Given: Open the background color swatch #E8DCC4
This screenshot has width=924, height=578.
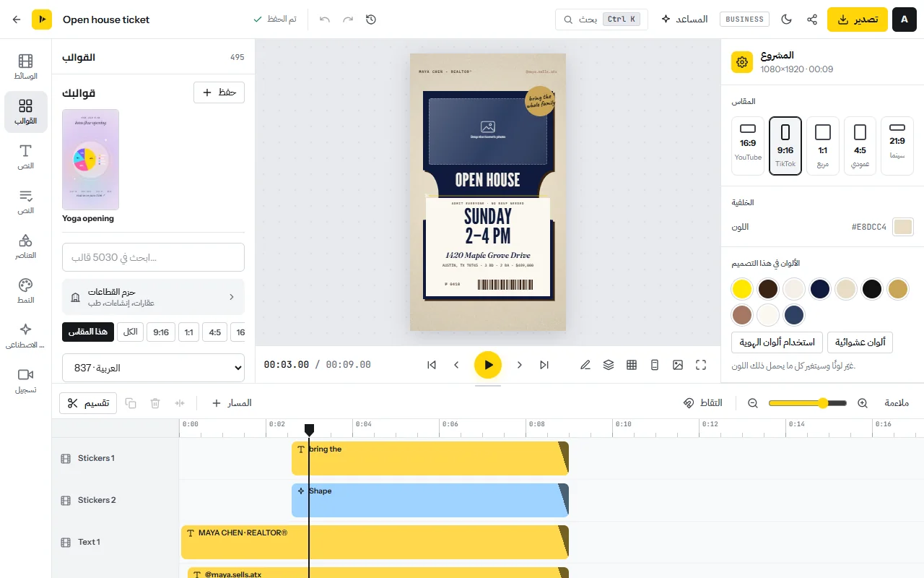Looking at the screenshot, I should pyautogui.click(x=903, y=227).
